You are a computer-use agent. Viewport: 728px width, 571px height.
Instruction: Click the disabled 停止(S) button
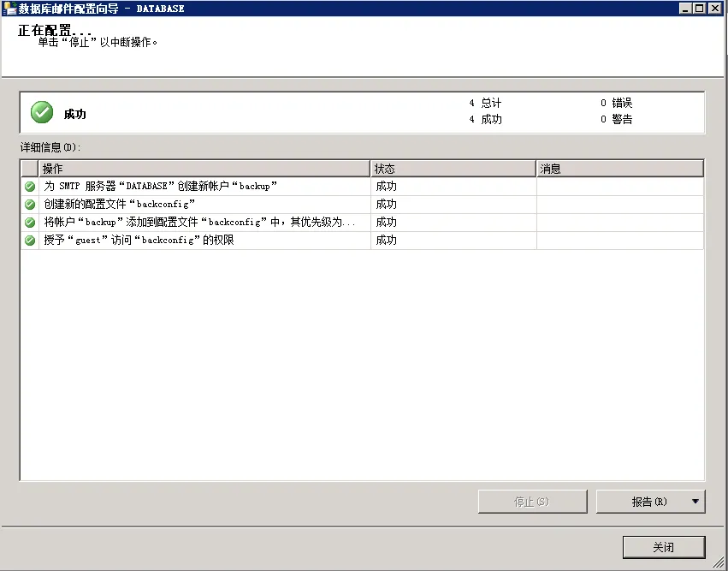(x=533, y=502)
